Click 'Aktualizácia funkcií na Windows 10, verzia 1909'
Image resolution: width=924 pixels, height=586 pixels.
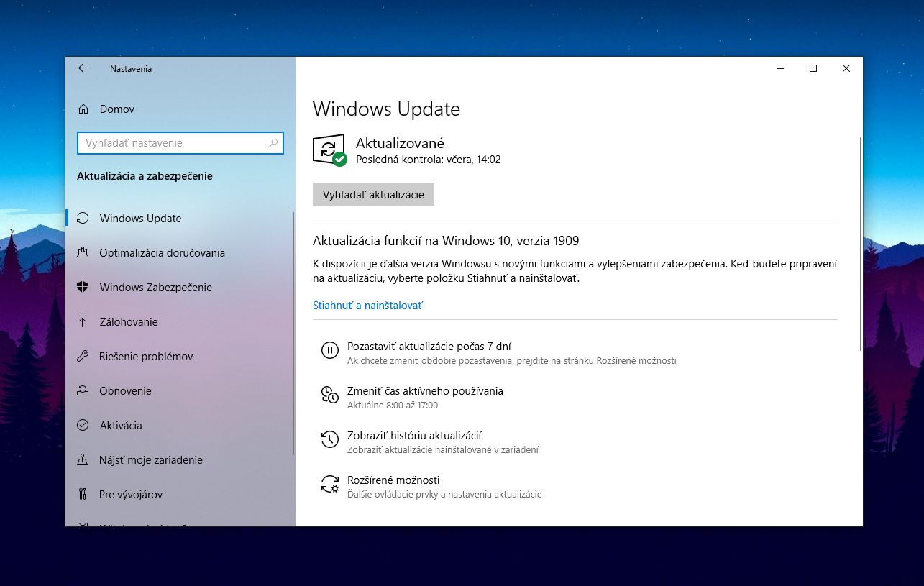click(446, 240)
